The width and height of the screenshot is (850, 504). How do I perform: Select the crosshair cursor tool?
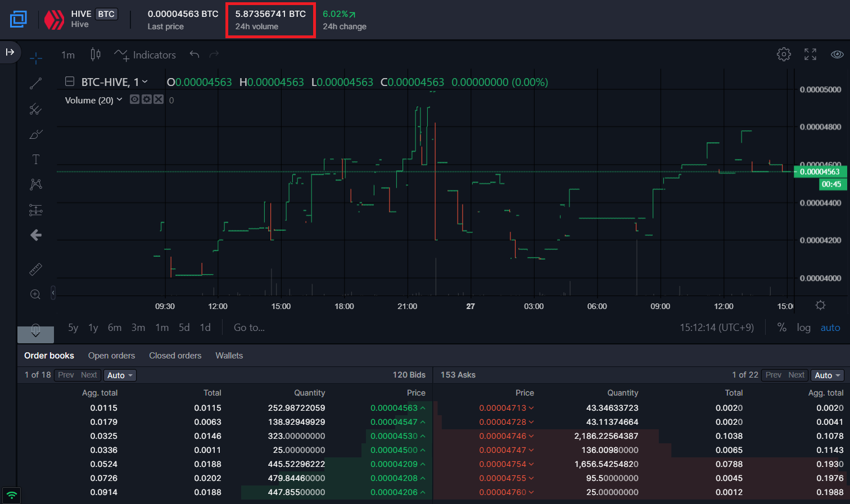click(x=36, y=58)
